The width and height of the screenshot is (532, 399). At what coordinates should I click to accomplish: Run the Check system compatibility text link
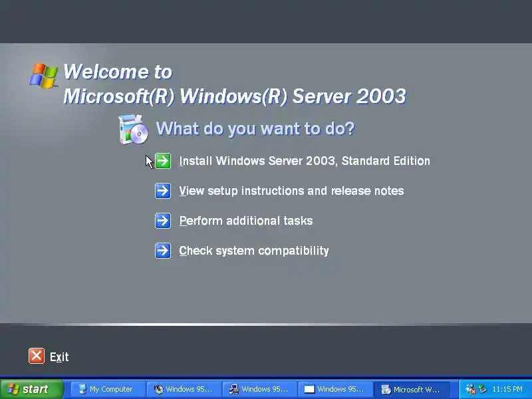(254, 251)
